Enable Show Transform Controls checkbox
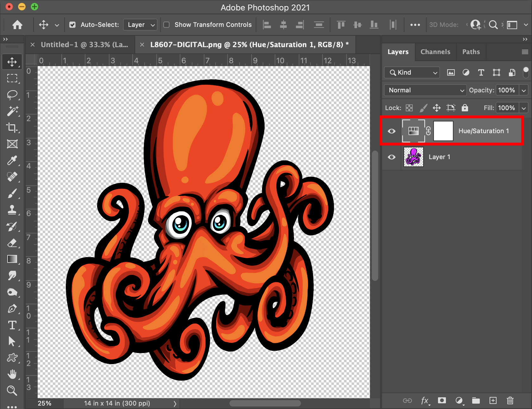 (166, 25)
